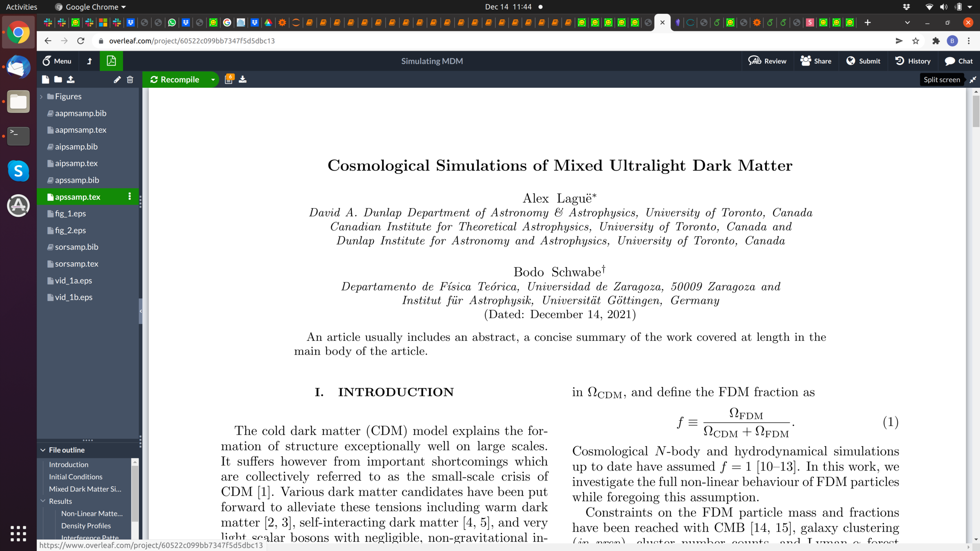This screenshot has width=980, height=551.
Task: Expand the Figures folder
Action: [41, 97]
